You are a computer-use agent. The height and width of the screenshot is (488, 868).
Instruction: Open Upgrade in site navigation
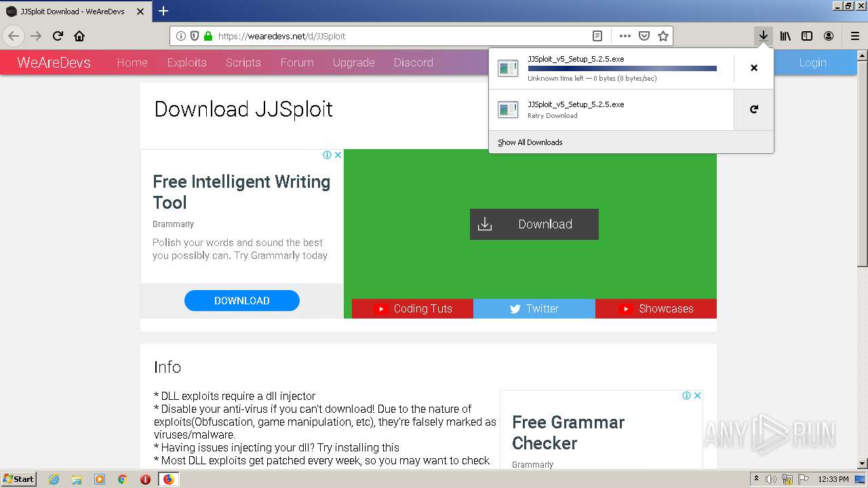tap(354, 62)
